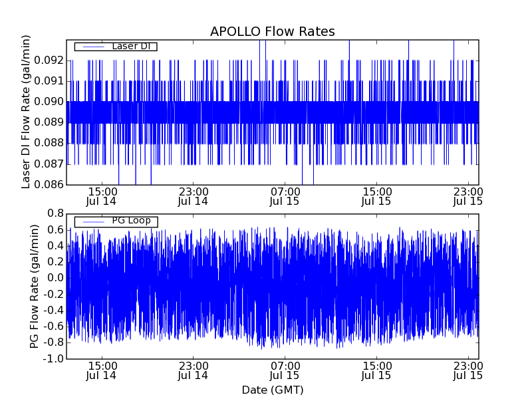
Task: Click the blue line sample in Laser DI legend
Action: [x=92, y=47]
